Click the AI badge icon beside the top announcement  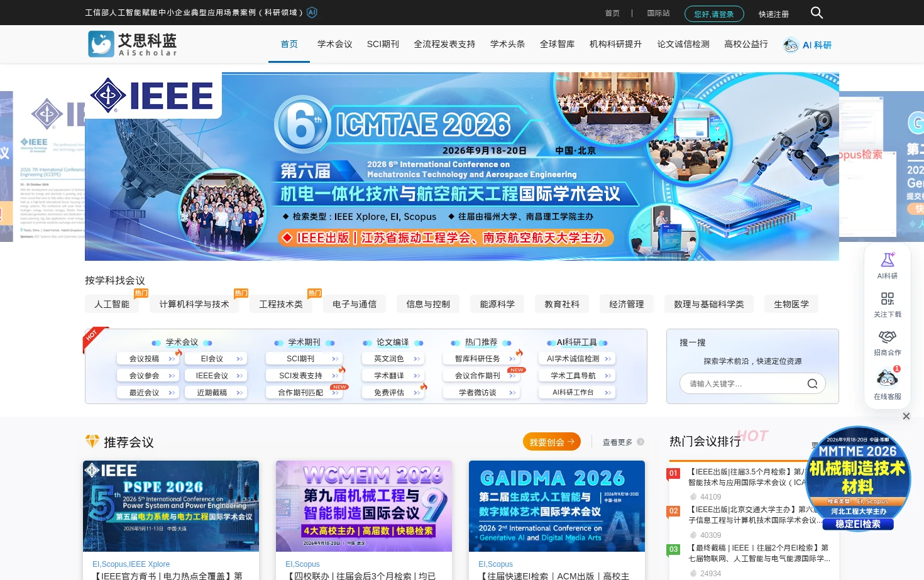pyautogui.click(x=312, y=13)
